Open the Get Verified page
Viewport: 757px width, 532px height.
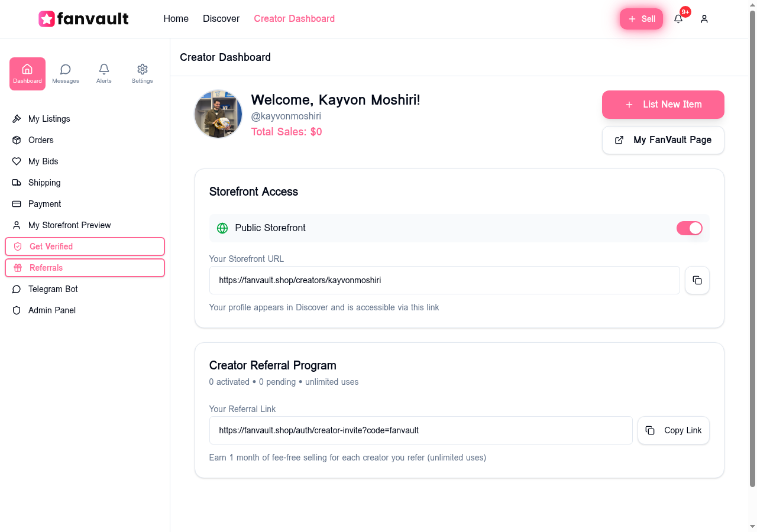[85, 246]
